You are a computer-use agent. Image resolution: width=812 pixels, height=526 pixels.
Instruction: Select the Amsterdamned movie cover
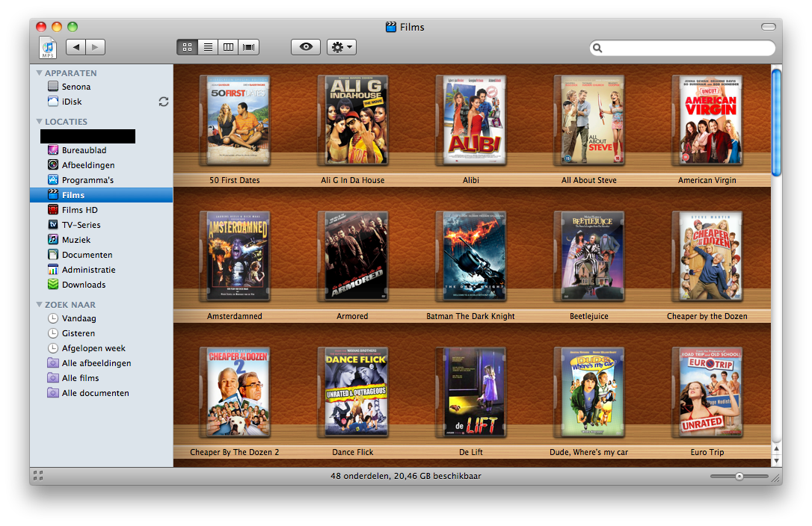click(235, 256)
